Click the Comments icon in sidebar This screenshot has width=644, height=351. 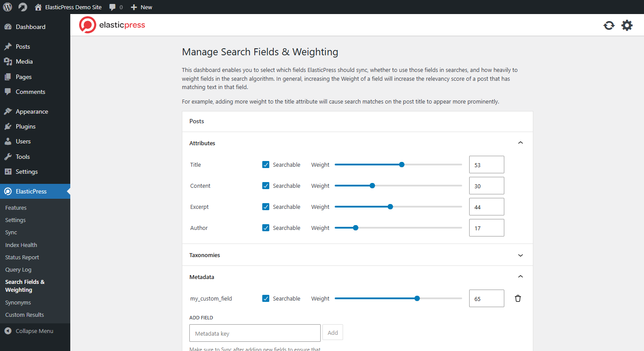[8, 92]
